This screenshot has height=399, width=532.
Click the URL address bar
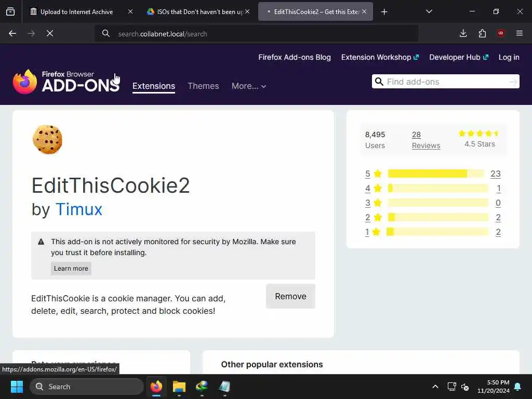pos(256,34)
